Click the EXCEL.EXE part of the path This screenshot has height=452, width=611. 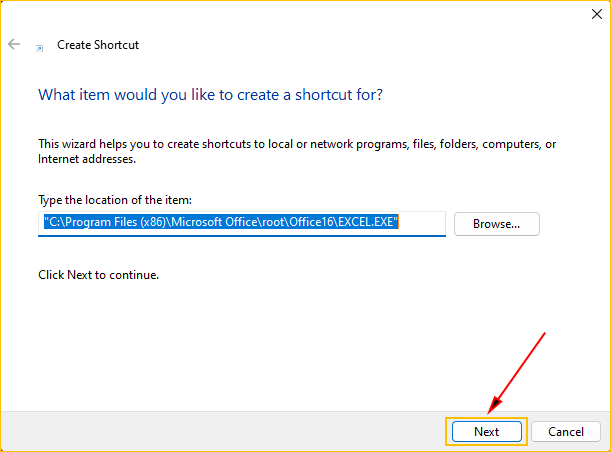pos(367,223)
